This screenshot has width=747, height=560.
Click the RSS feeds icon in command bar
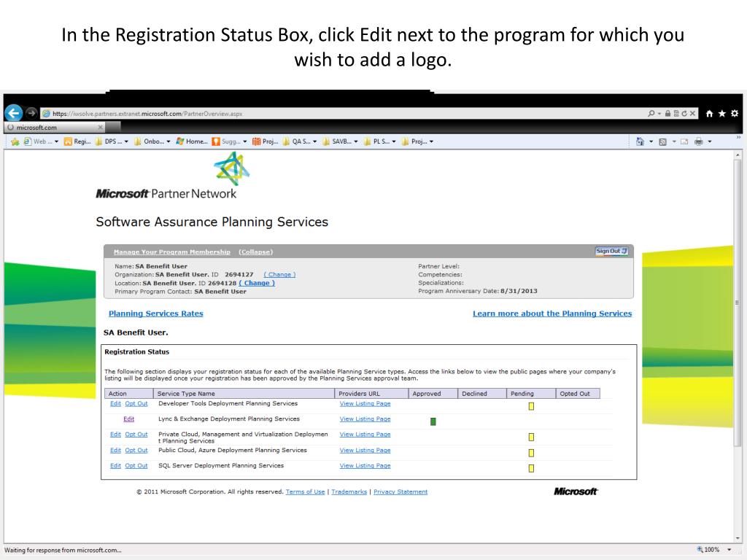(662, 141)
